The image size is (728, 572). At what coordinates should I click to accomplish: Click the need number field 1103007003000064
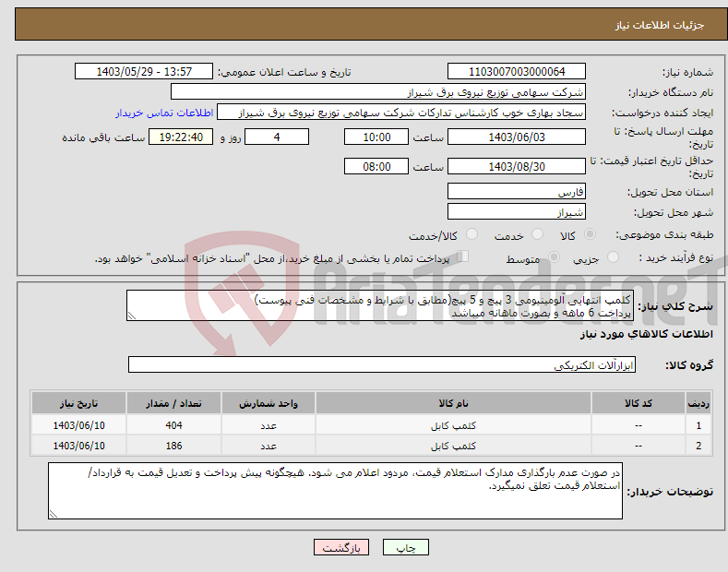point(517,72)
